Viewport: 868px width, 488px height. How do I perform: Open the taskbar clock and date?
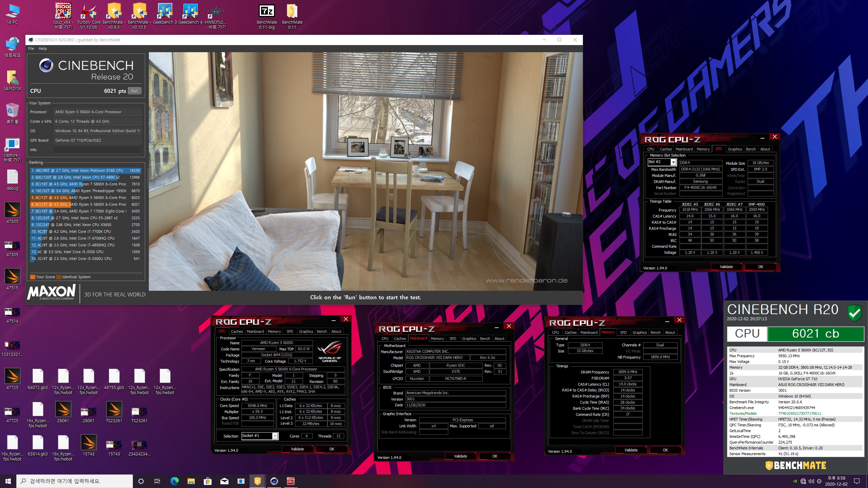[836, 481]
